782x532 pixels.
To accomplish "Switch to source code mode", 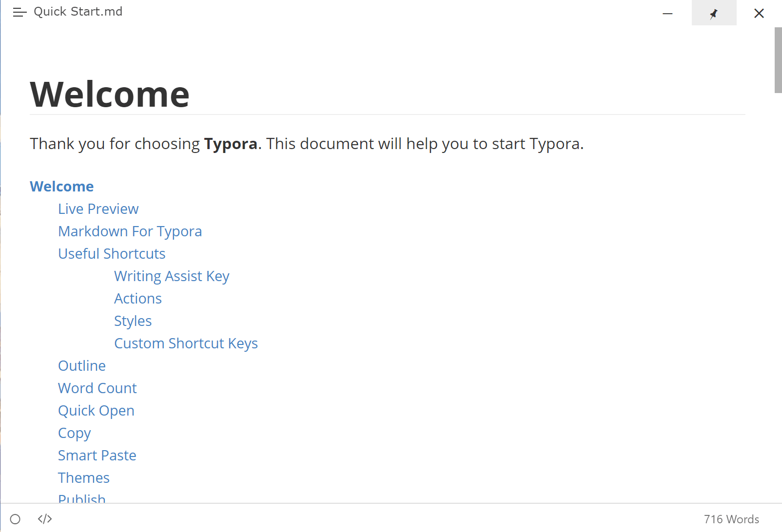I will click(x=44, y=519).
